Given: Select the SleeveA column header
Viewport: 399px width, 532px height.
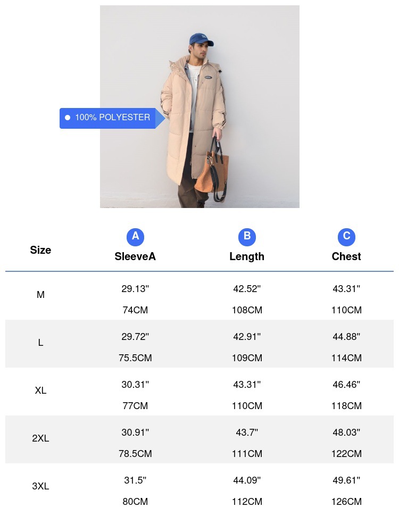Looking at the screenshot, I should (135, 256).
